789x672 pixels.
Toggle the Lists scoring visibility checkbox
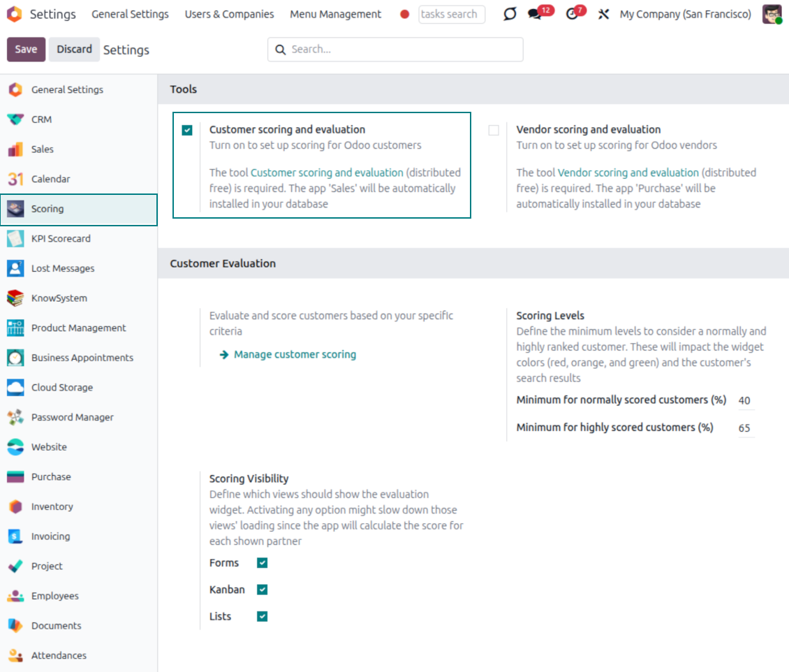pos(263,616)
